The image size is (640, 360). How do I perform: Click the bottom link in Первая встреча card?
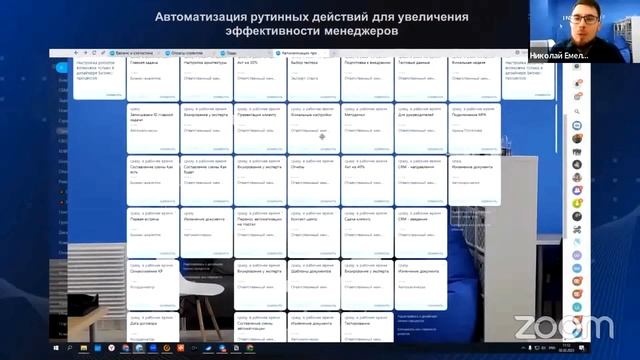point(167,253)
